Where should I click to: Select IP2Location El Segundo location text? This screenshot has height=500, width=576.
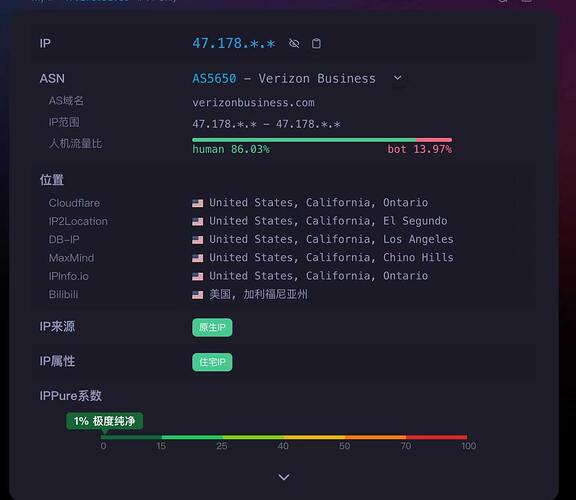coord(328,221)
